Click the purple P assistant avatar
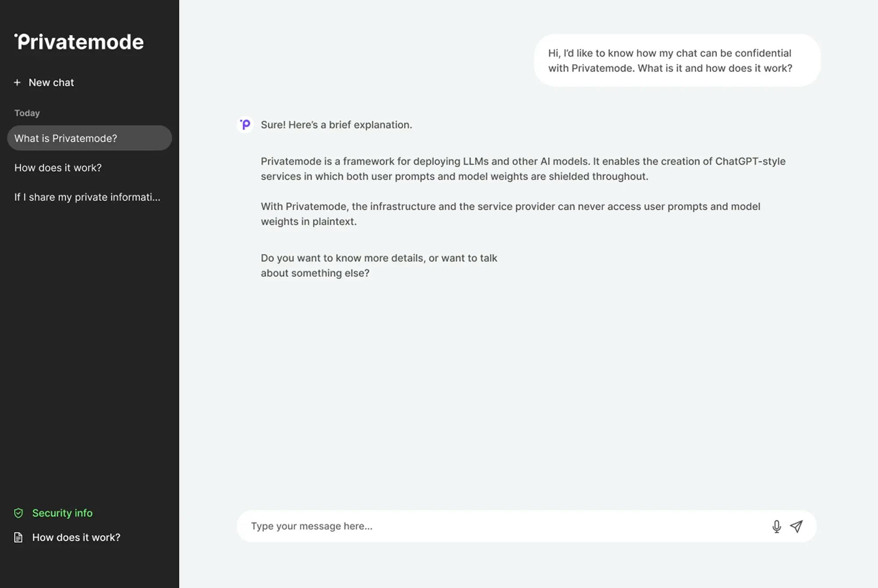Viewport: 878px width, 588px height. coord(245,125)
